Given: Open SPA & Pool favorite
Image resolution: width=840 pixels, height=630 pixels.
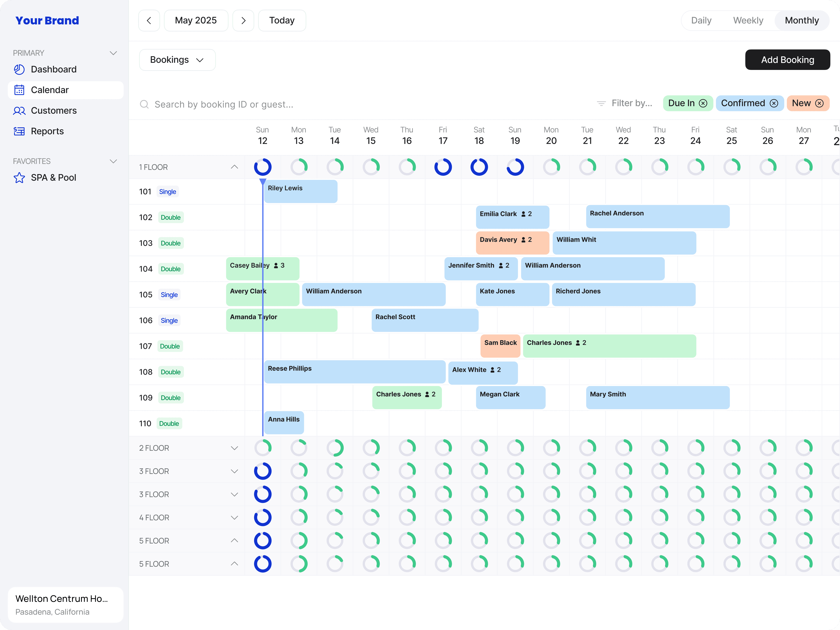Looking at the screenshot, I should pos(65,178).
